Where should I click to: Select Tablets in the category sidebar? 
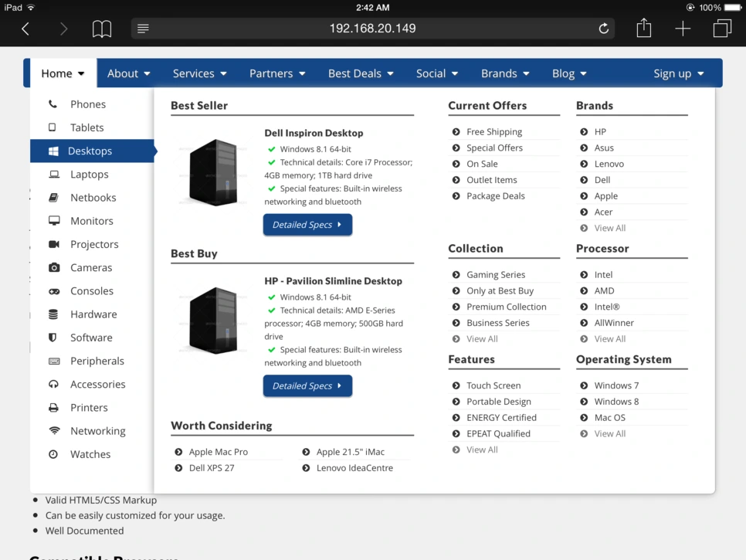(x=93, y=127)
